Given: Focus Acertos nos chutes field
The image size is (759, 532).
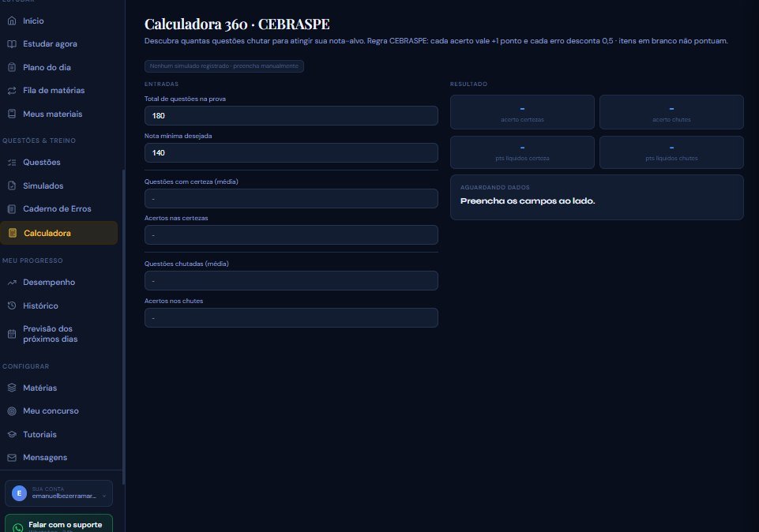Looking at the screenshot, I should [291, 318].
